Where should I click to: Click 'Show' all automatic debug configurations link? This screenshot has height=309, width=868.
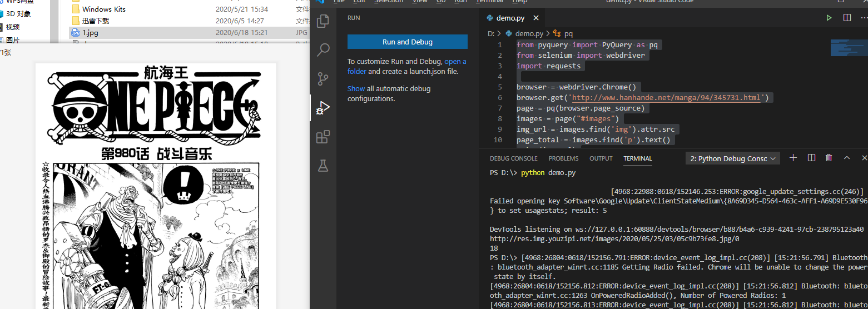pyautogui.click(x=356, y=88)
